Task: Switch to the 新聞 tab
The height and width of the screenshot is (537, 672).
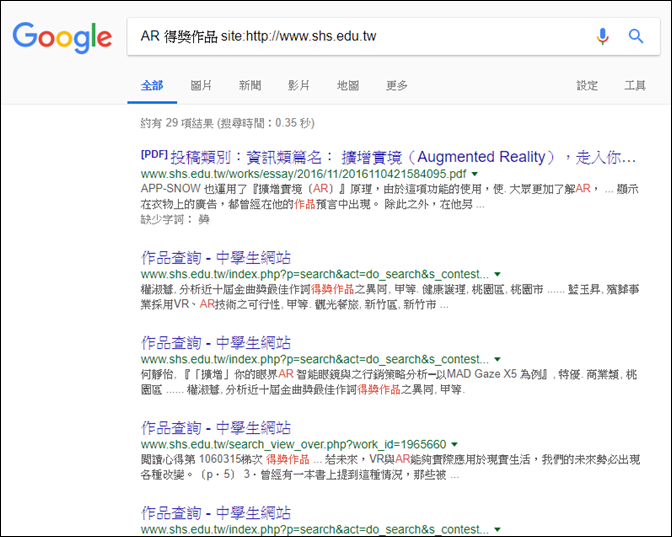Action: 250,85
